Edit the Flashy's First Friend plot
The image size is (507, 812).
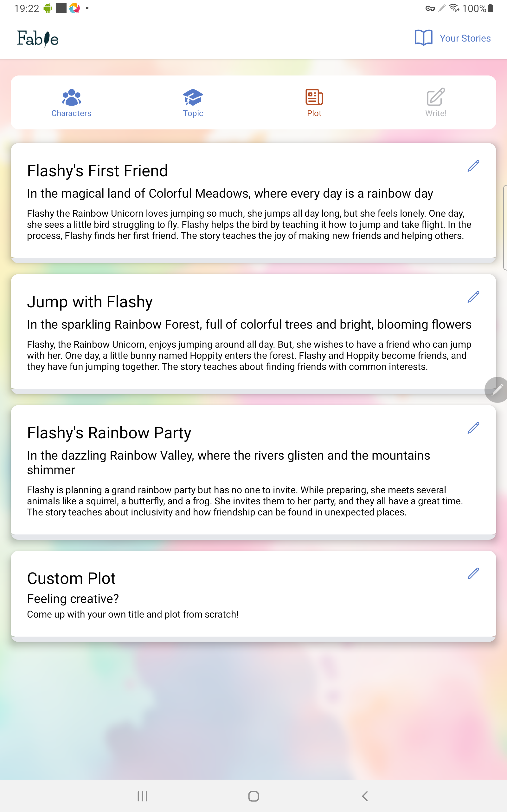473,167
